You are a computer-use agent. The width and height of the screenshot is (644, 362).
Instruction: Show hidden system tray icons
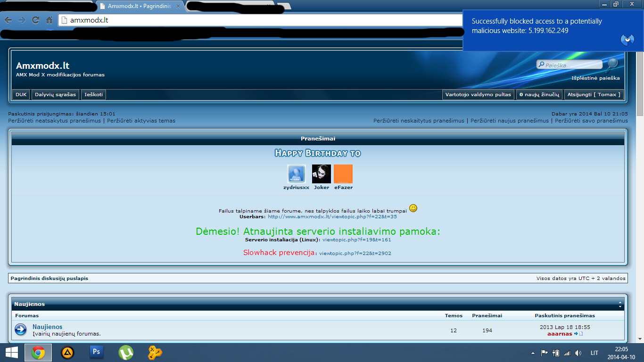tap(533, 353)
